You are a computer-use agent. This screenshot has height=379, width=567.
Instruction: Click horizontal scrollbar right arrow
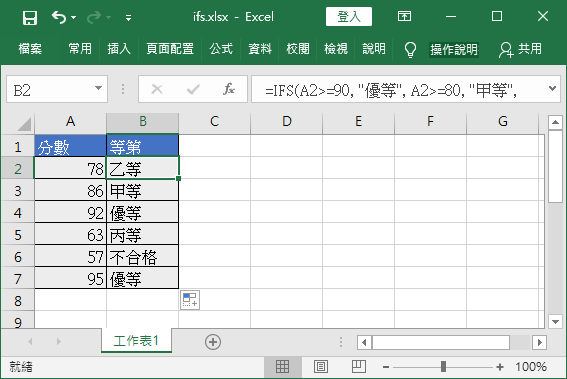click(x=539, y=342)
